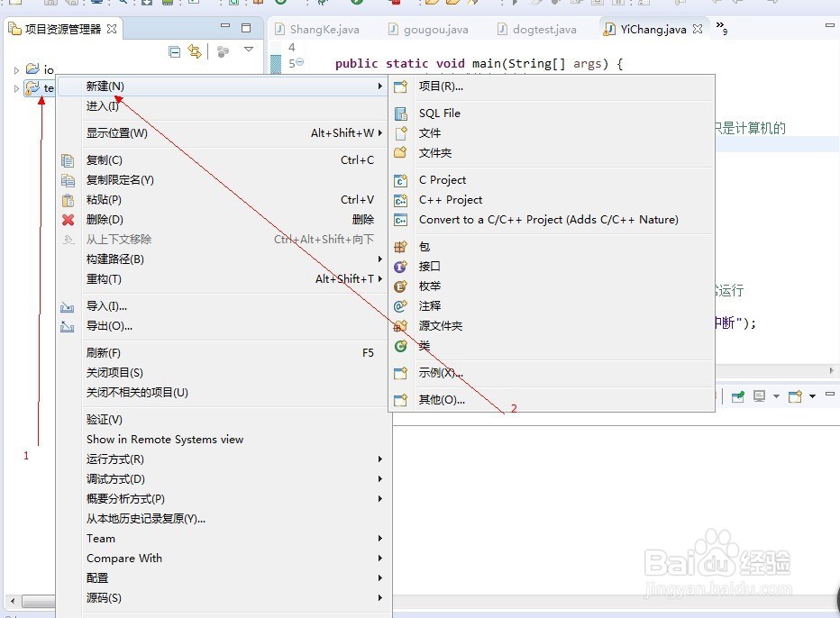The height and width of the screenshot is (618, 840).
Task: Open 重构(T) submenu
Action: [222, 279]
